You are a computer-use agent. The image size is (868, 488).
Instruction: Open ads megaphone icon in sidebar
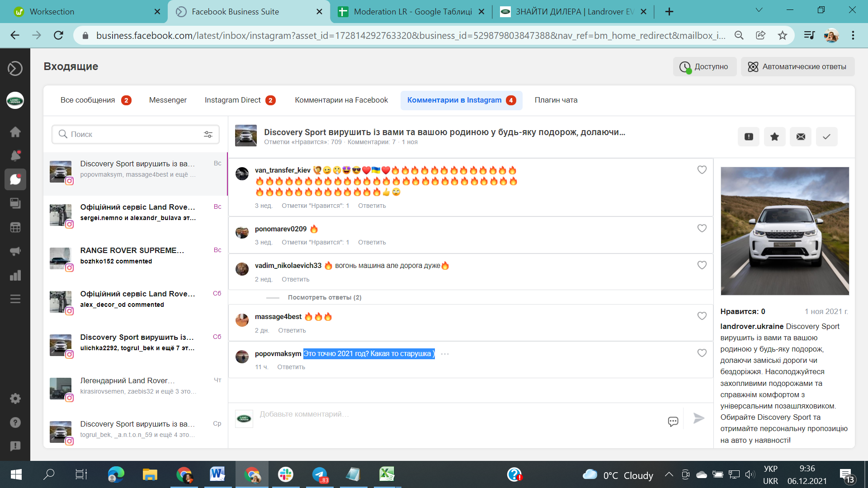(15, 251)
